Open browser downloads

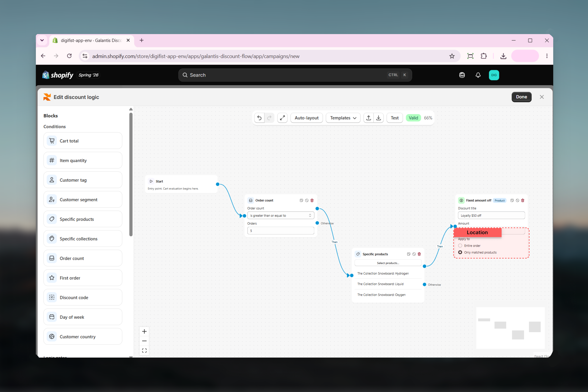(503, 56)
